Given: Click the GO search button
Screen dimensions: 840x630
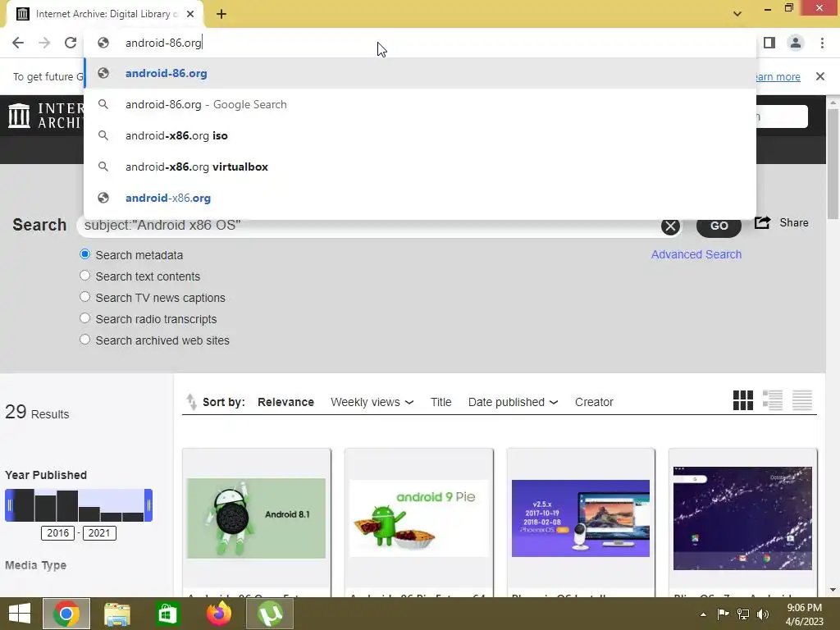Looking at the screenshot, I should tap(719, 226).
